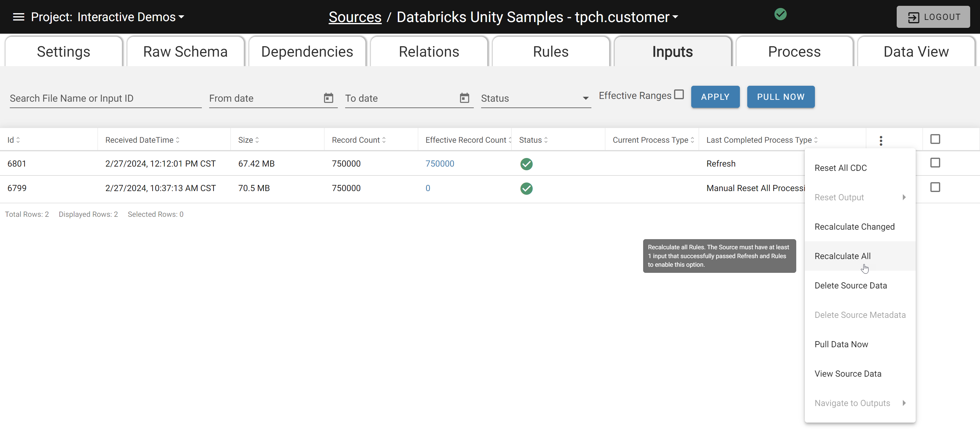Choose Reset All CDC from menu
The height and width of the screenshot is (429, 980).
tap(860, 168)
